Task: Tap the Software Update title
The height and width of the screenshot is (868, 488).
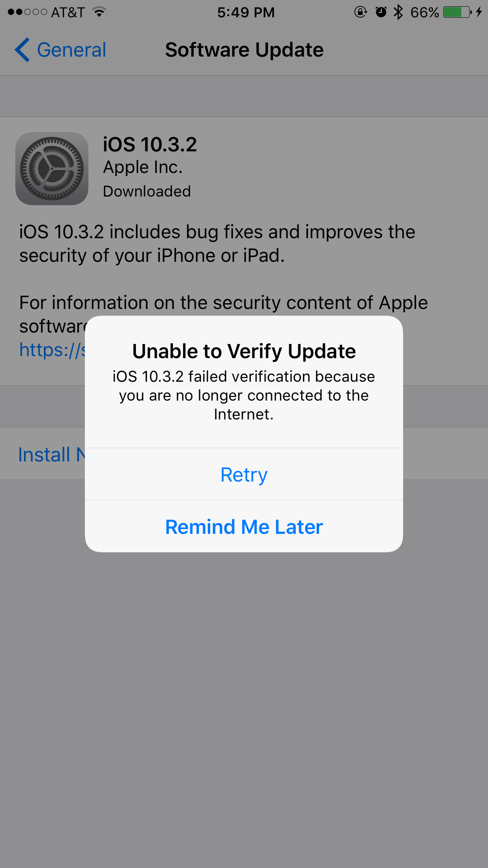Action: pos(244,50)
